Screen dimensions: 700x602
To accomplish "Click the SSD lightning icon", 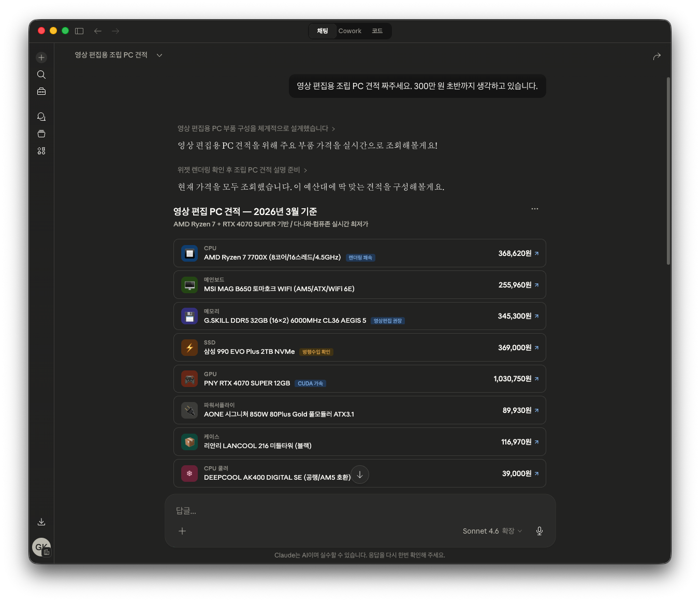I will click(189, 348).
